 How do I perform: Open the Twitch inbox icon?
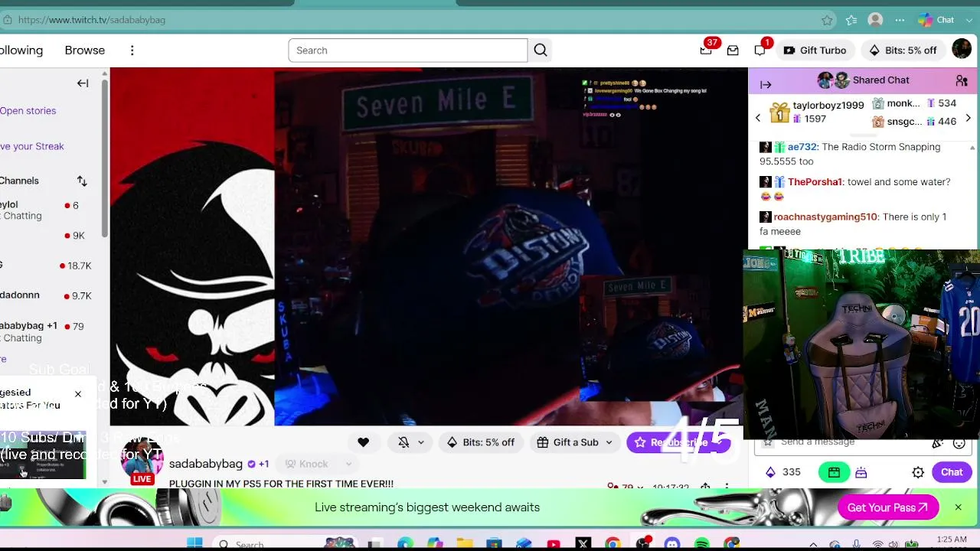click(733, 51)
